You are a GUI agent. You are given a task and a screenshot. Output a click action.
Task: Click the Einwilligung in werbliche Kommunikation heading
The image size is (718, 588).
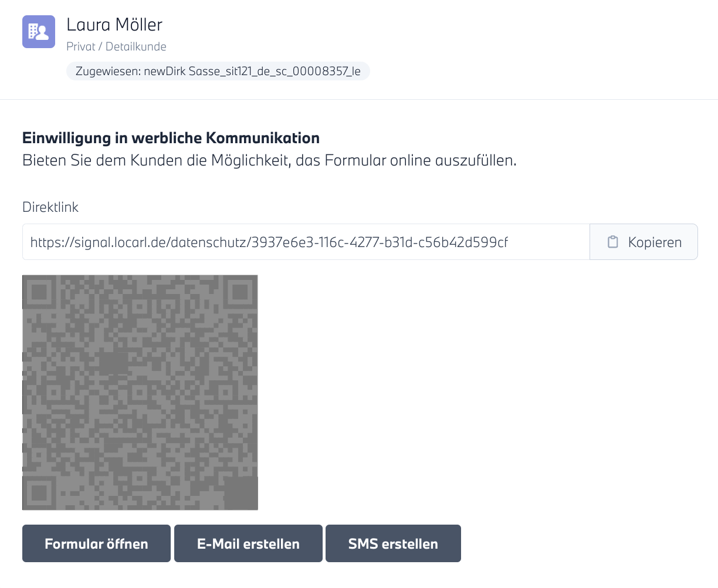[171, 138]
